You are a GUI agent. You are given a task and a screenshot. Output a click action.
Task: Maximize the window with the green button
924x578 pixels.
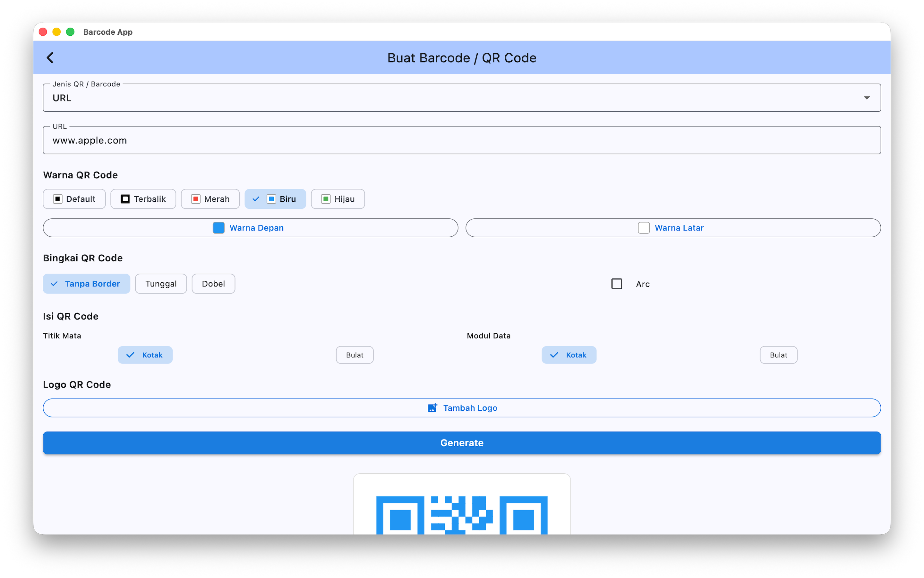[x=70, y=32]
